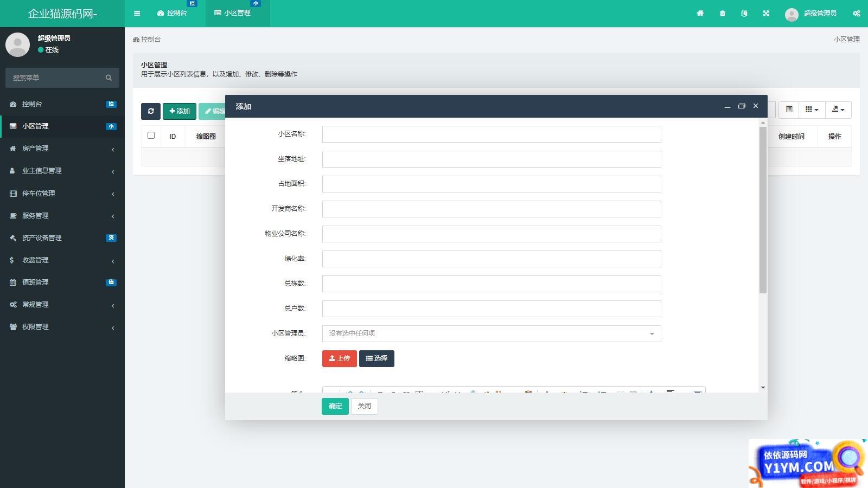The width and height of the screenshot is (868, 488).
Task: Focus the 开发商名称 input field
Action: coord(492,209)
